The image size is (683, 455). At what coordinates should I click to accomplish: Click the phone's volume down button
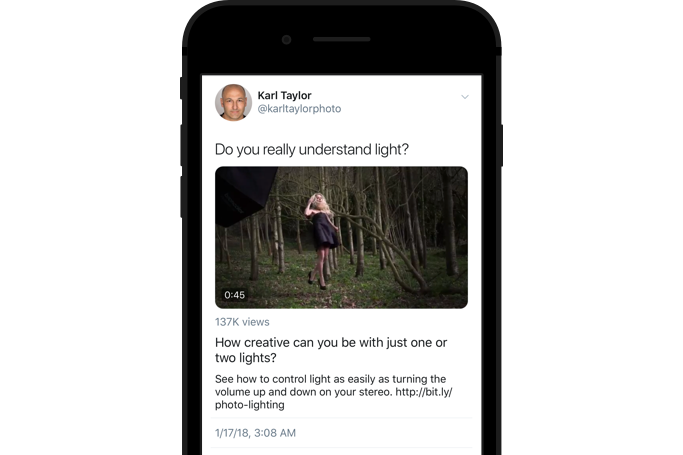[x=181, y=197]
